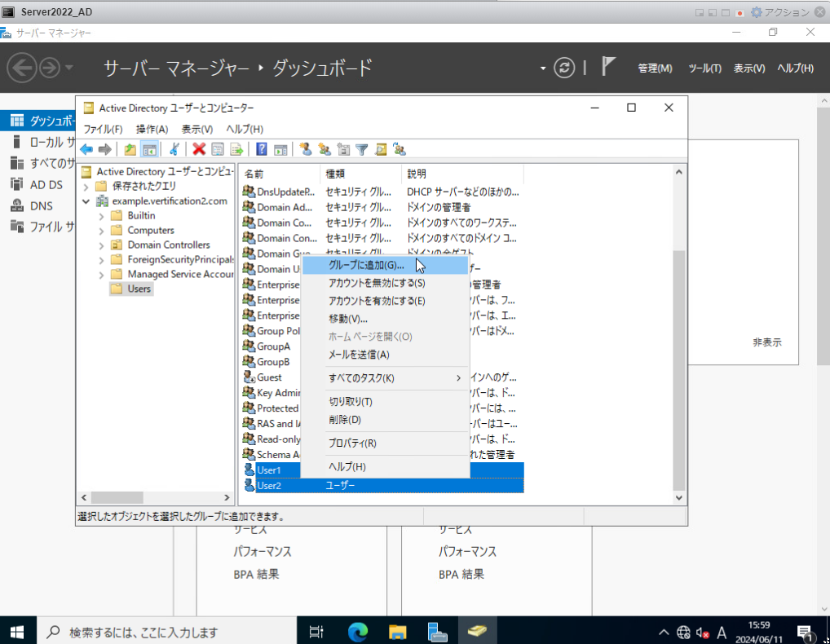Toggle the console tree show/hide icon
Viewport: 830px width, 644px height.
[150, 150]
